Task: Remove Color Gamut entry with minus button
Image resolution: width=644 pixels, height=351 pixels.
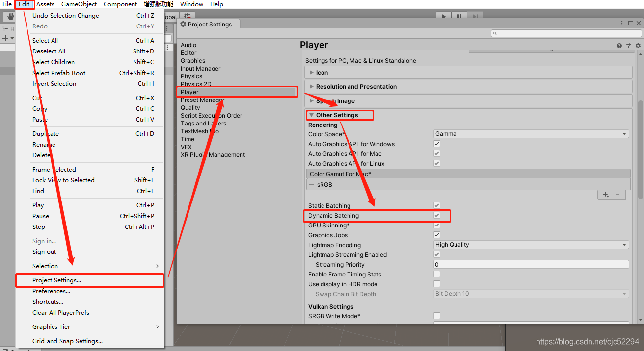Action: tap(617, 195)
